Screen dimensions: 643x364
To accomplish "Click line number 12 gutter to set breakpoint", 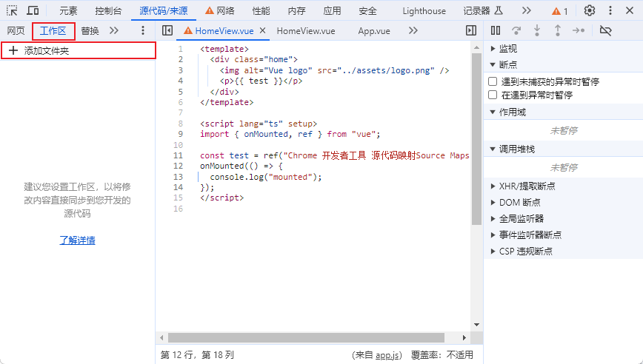I will tap(178, 166).
